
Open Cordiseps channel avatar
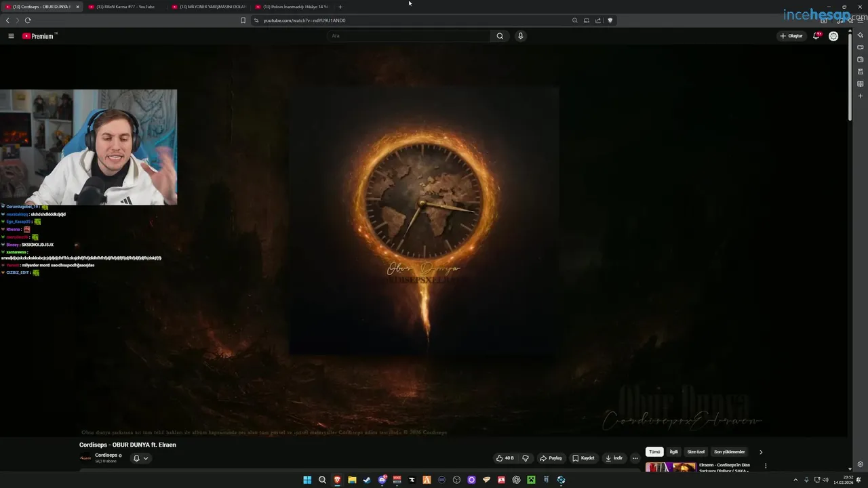(x=85, y=458)
